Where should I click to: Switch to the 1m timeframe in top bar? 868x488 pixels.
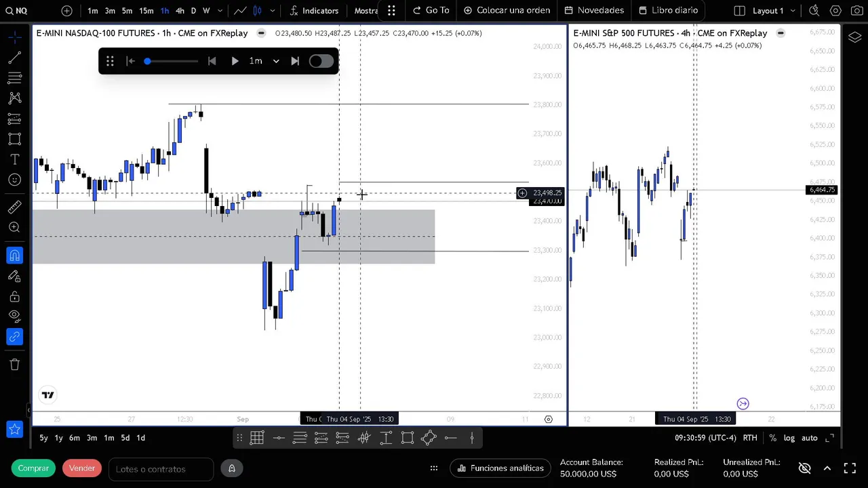coord(93,10)
